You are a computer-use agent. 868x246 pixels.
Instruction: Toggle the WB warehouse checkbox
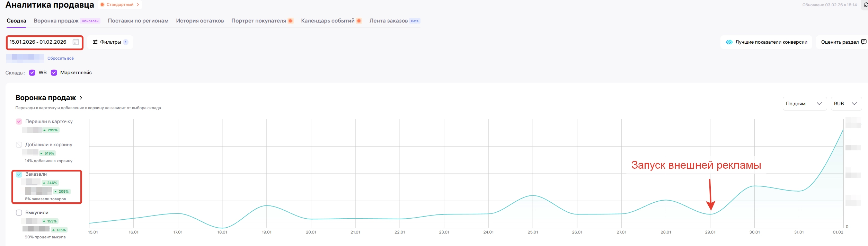coord(32,73)
